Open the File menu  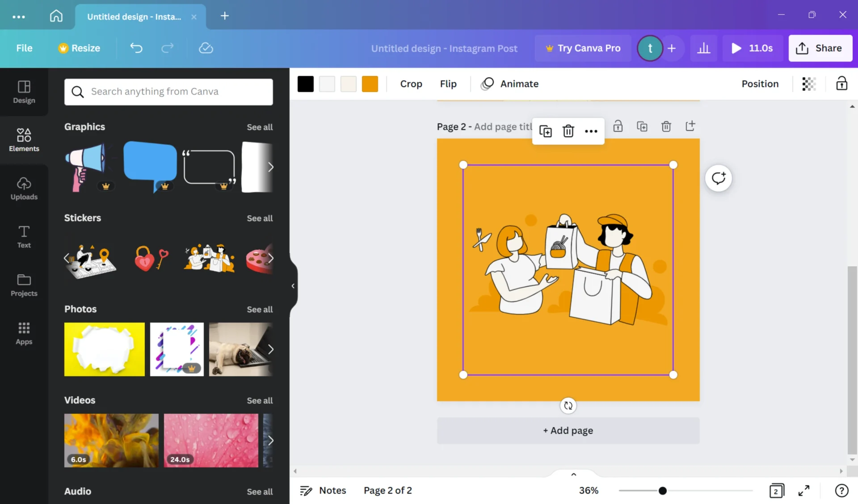click(x=24, y=48)
